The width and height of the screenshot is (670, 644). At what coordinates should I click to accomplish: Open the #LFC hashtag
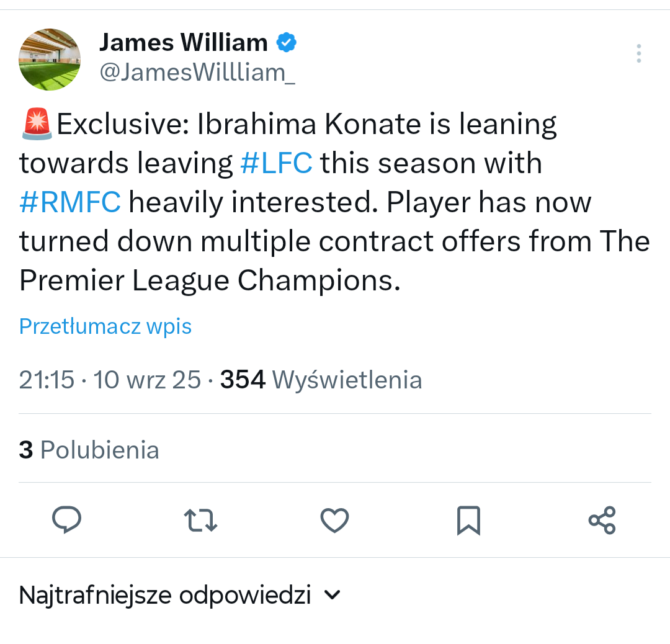point(276,164)
